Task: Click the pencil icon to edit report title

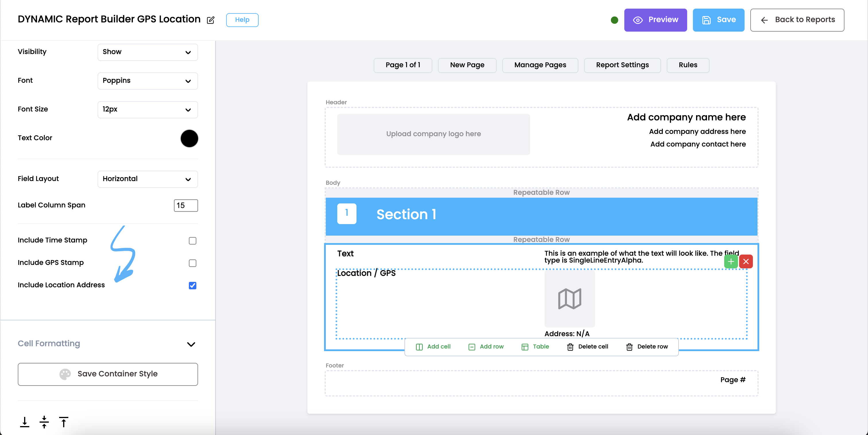Action: click(x=210, y=20)
